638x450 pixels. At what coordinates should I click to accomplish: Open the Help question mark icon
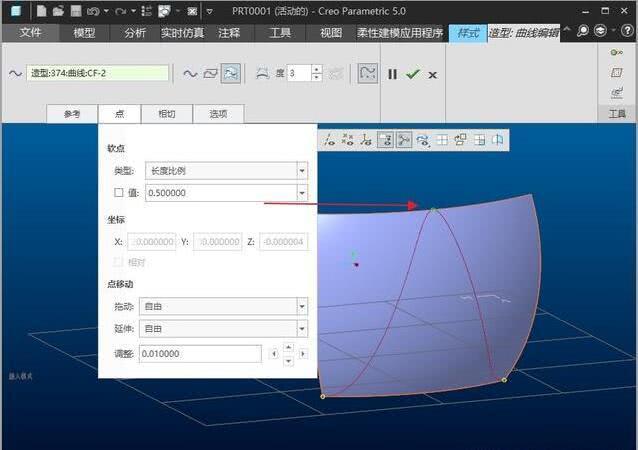coord(627,31)
